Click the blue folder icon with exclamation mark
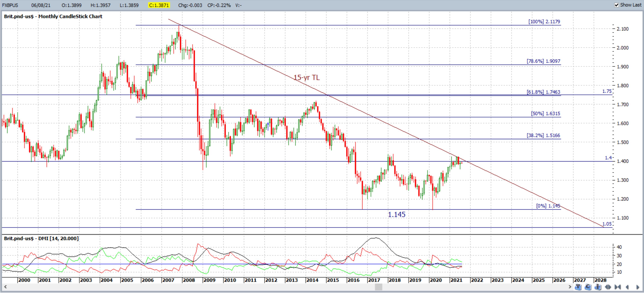This screenshot has height=293, width=644. click(x=598, y=287)
